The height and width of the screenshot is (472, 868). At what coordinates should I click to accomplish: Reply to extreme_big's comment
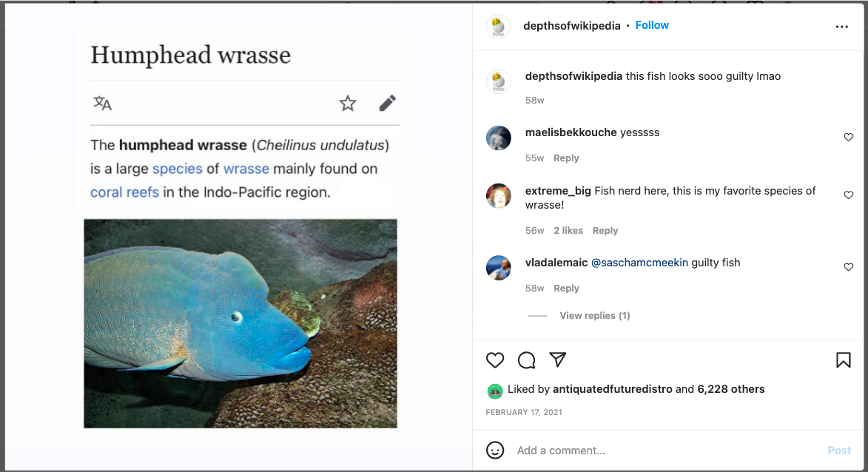click(605, 231)
